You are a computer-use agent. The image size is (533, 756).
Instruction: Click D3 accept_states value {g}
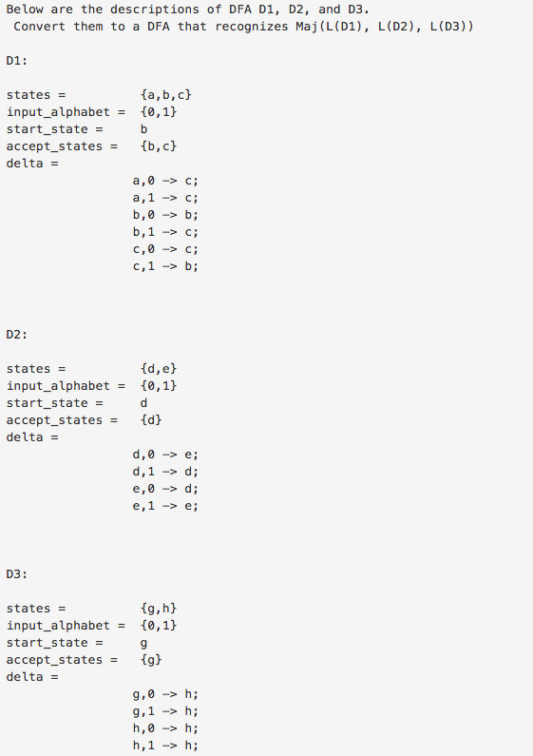[x=151, y=660]
